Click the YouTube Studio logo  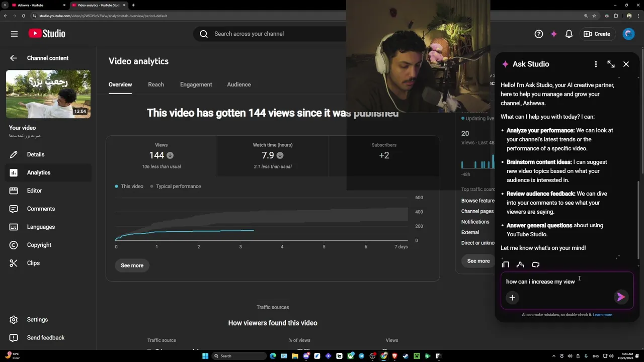(x=47, y=34)
